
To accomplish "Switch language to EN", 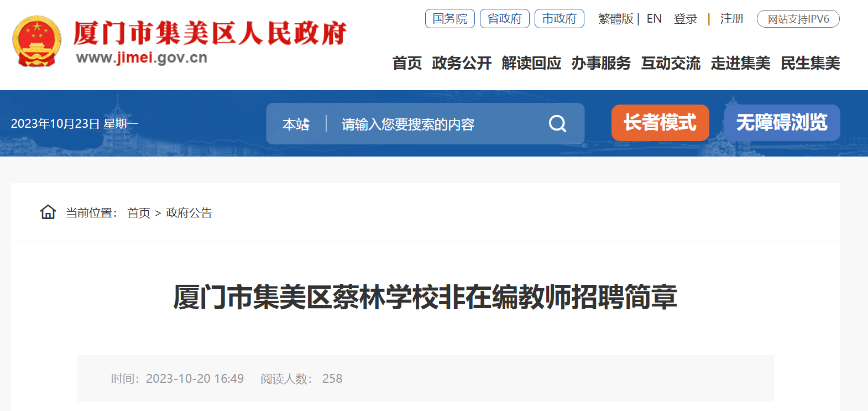I will point(654,19).
